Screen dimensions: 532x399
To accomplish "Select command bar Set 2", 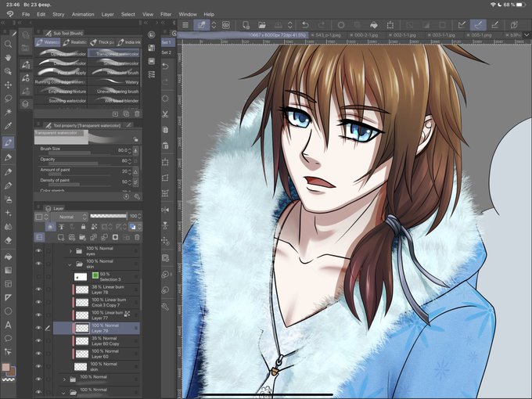I will (167, 52).
